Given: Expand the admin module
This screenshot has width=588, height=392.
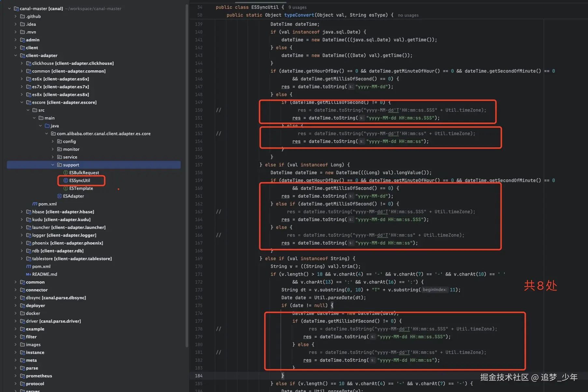Looking at the screenshot, I should click(x=16, y=40).
